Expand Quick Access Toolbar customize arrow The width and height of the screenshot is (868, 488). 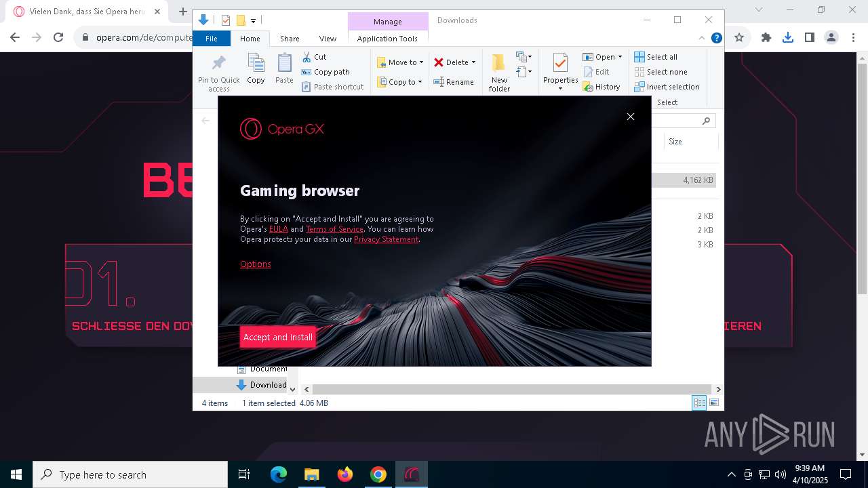[253, 20]
